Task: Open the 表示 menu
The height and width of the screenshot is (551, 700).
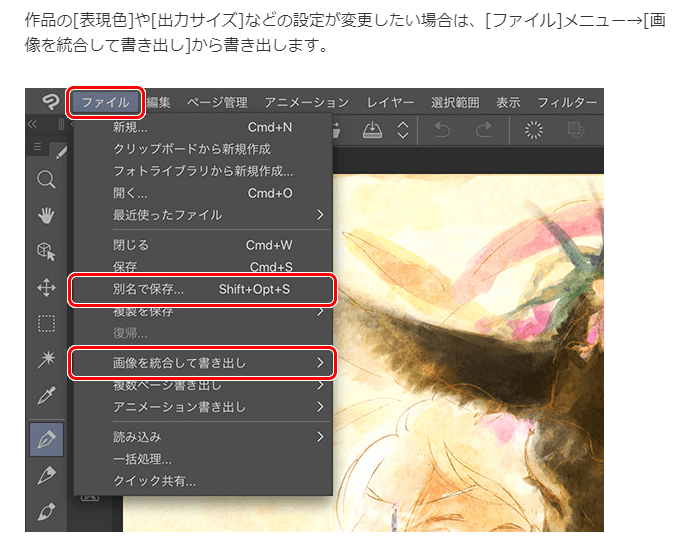Action: click(x=508, y=102)
